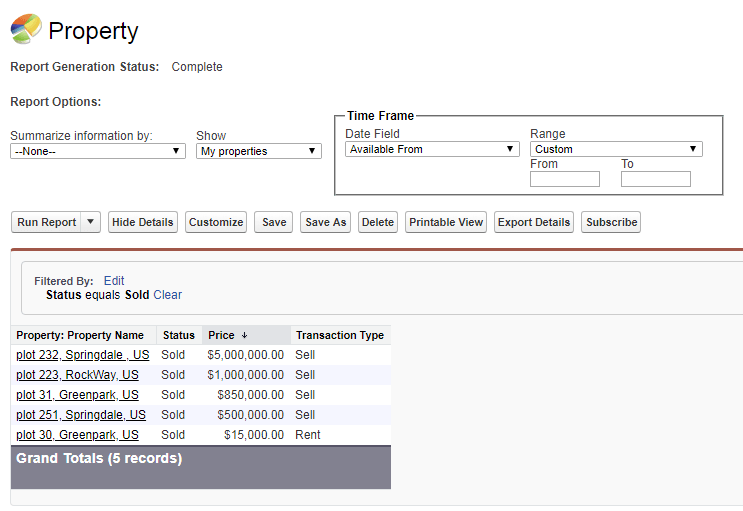Sort by Price column header

[221, 335]
